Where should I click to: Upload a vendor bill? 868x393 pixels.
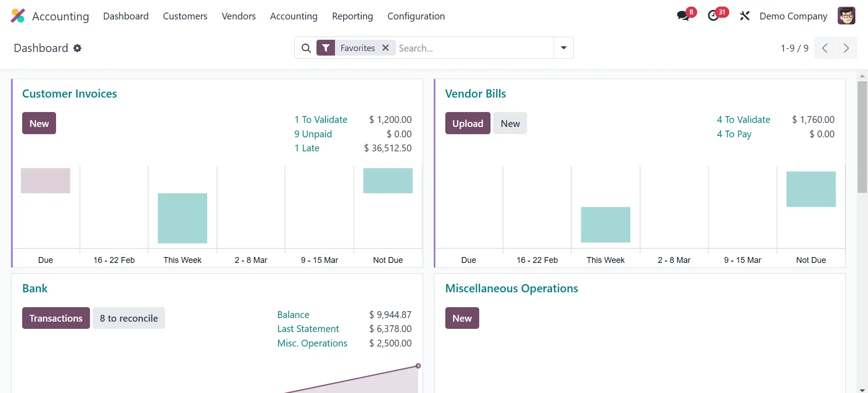[467, 123]
